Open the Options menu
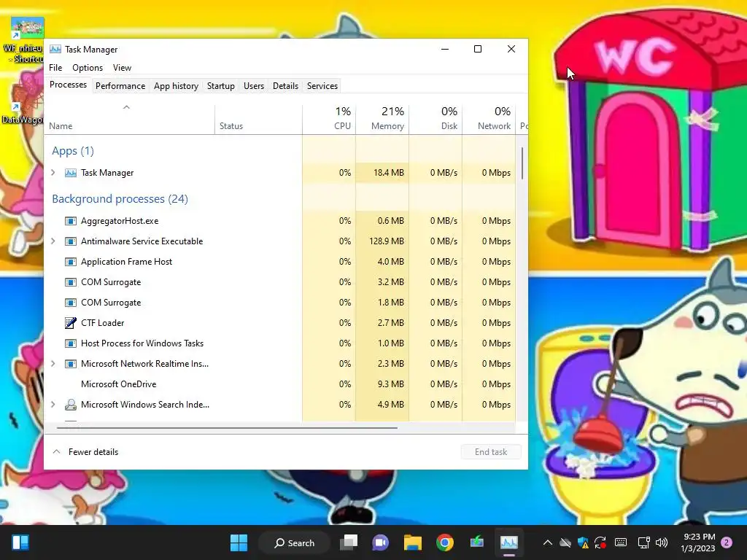This screenshot has height=560, width=747. pyautogui.click(x=88, y=68)
